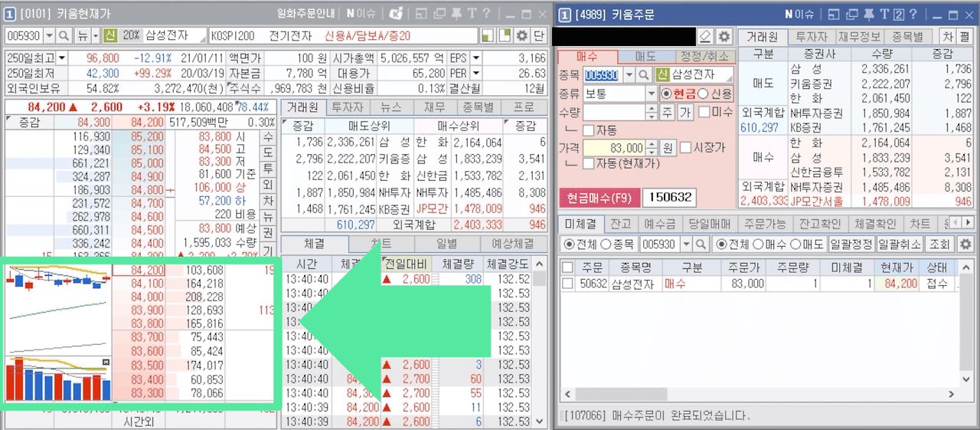Click 일괄정정 button
This screenshot has height=430, width=980.
coord(852,245)
